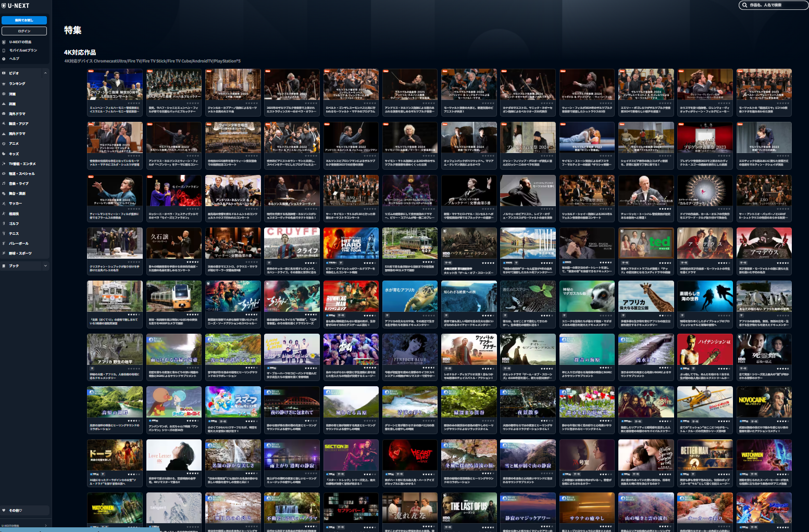
Task: Click the テニス sidebar icon
Action: coord(4,233)
